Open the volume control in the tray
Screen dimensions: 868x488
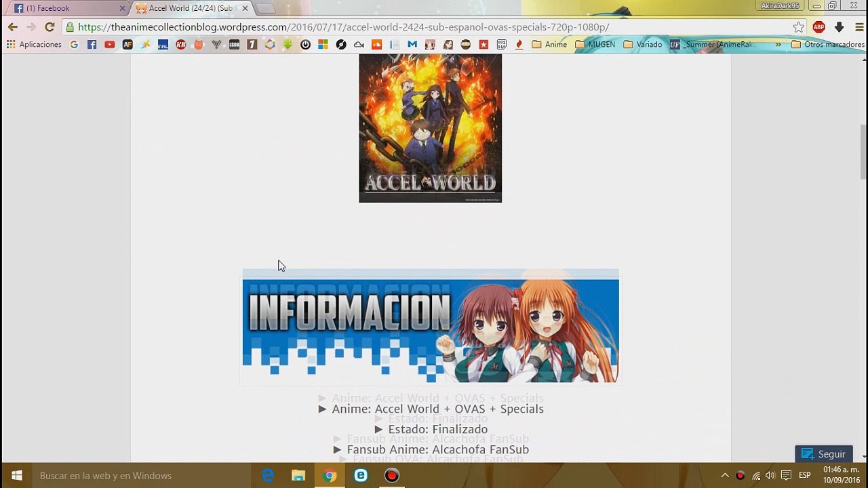[x=770, y=476]
